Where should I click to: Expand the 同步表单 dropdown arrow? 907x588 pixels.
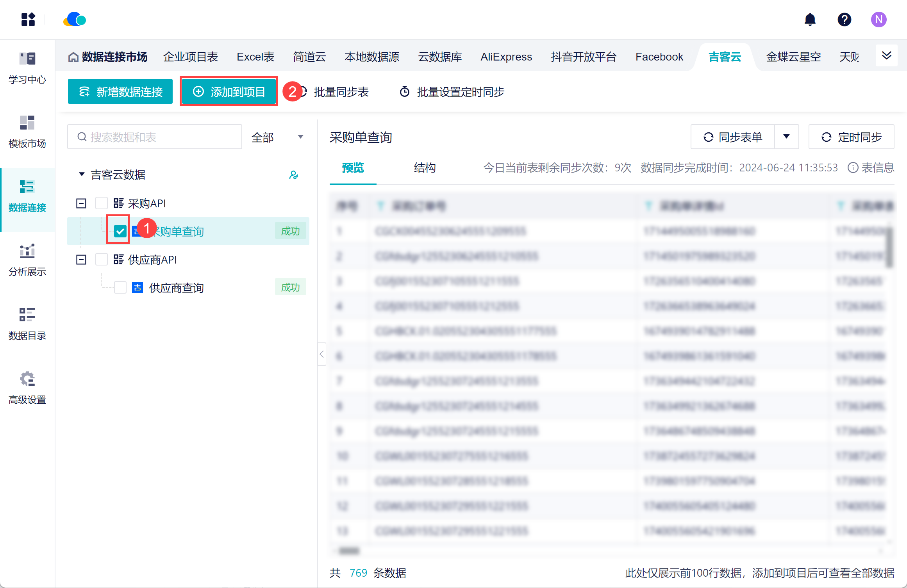tap(786, 137)
